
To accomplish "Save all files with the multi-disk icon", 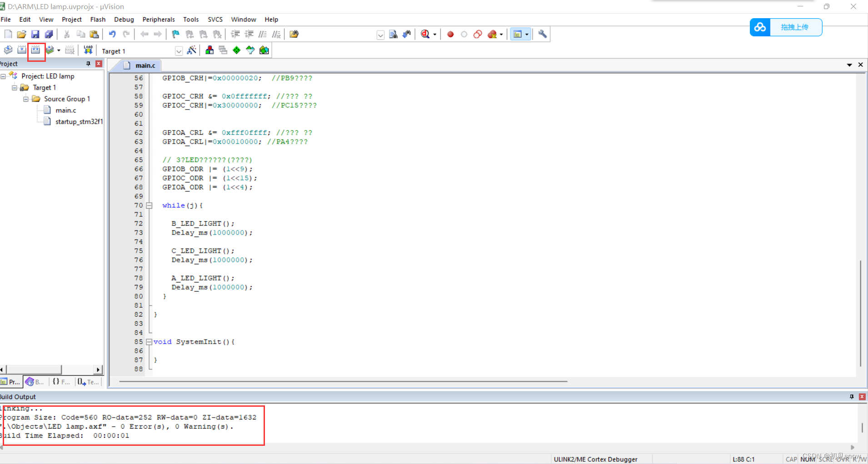I will (x=49, y=34).
